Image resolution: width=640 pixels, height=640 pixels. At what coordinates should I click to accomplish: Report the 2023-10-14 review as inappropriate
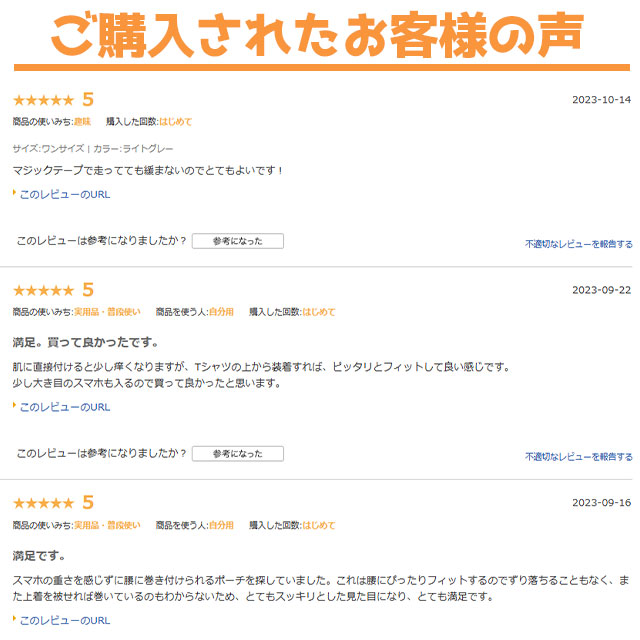tap(578, 244)
